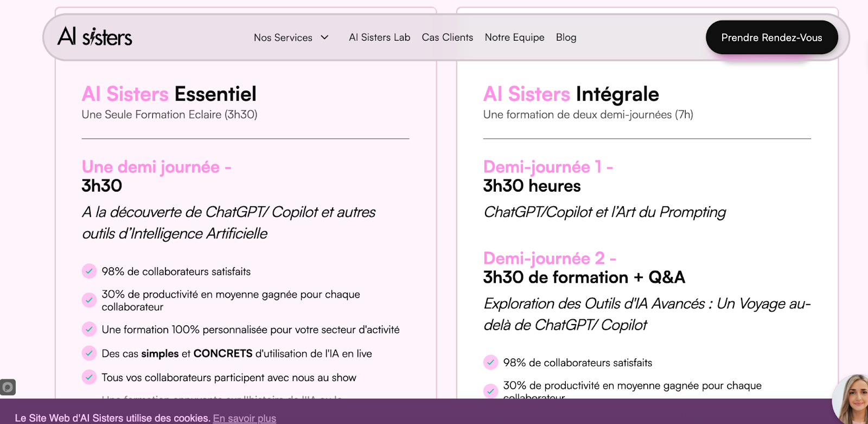Click Prendre Rendez-Vous button
Screen dimensions: 868x424
tap(771, 37)
